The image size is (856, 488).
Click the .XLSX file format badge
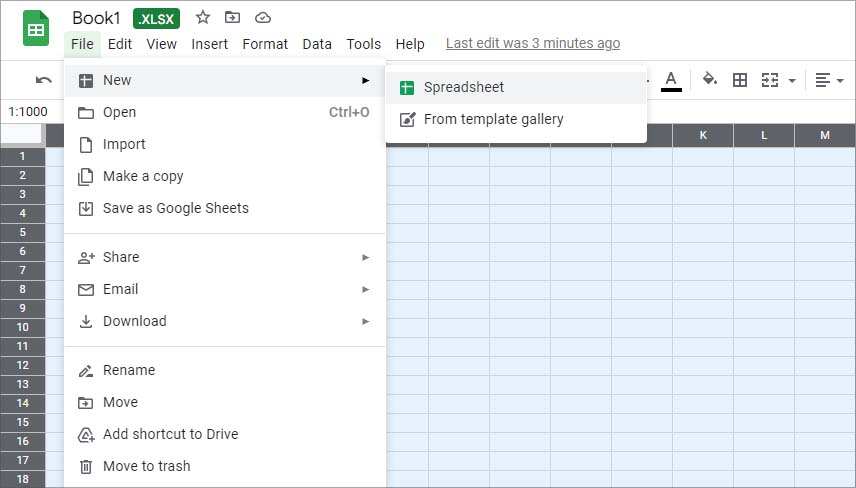click(157, 18)
